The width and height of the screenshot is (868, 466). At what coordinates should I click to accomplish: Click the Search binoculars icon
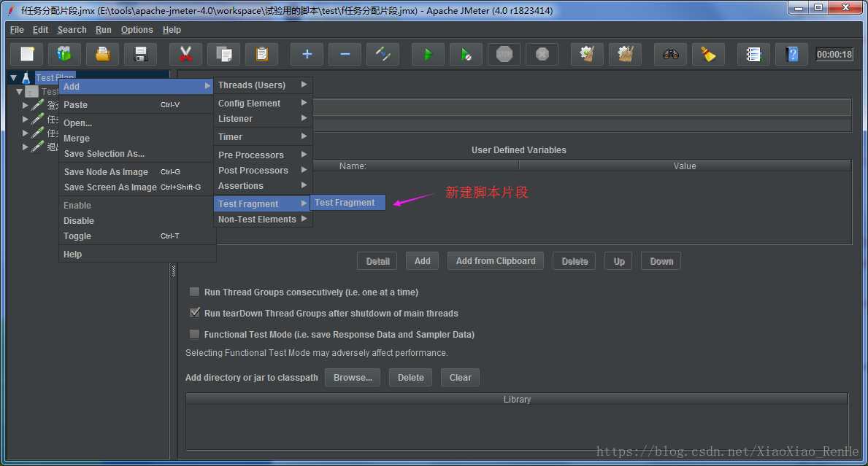[x=670, y=54]
